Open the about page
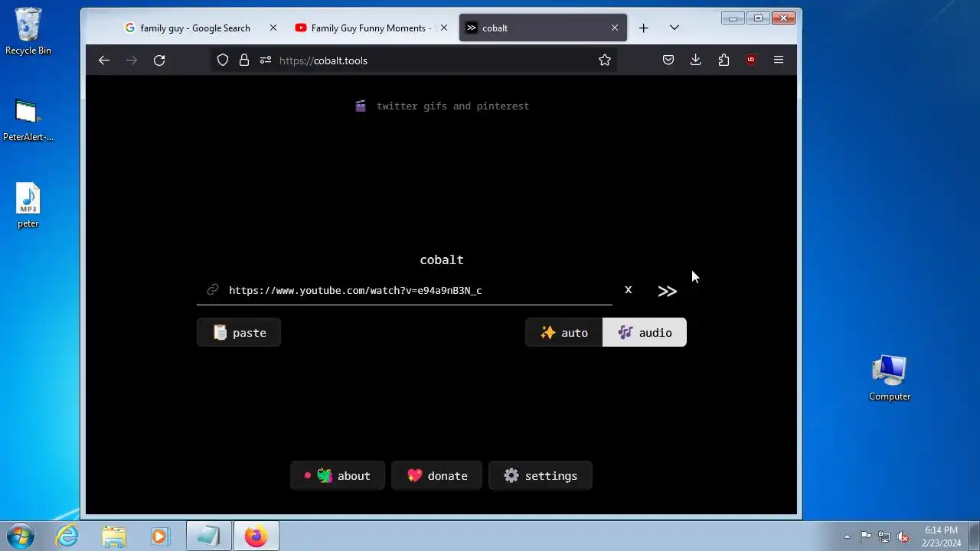Viewport: 980px width, 551px height. tap(338, 476)
